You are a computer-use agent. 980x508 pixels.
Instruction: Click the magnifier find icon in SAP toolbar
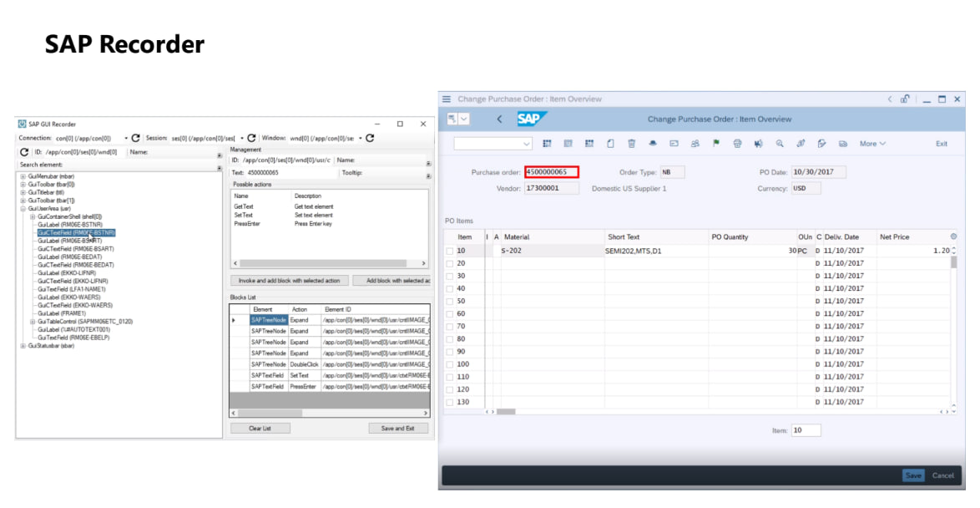point(780,144)
